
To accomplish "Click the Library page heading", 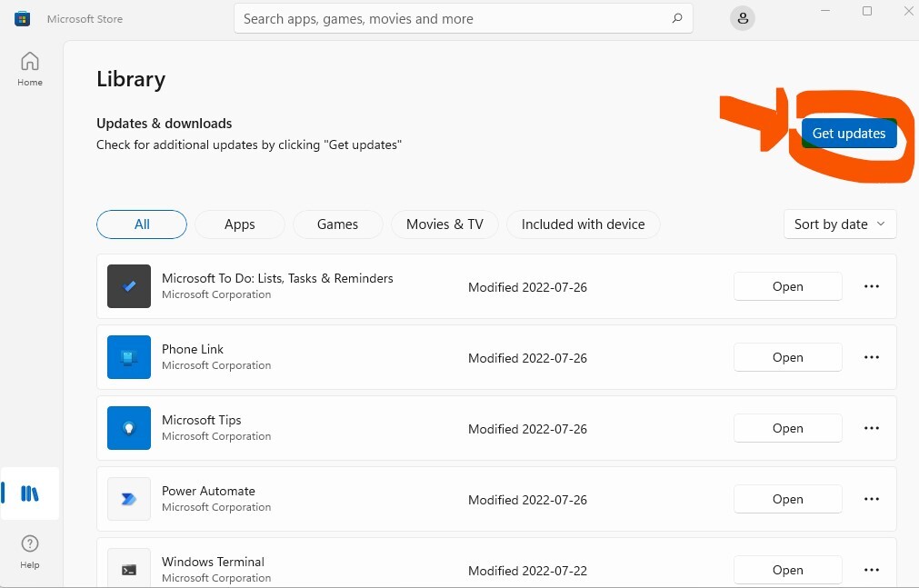I will point(131,79).
